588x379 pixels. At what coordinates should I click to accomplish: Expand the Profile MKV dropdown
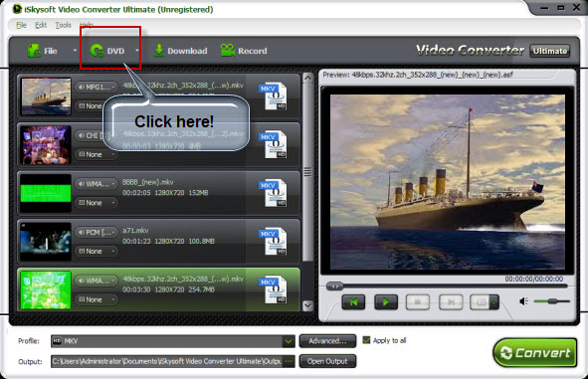coord(289,341)
